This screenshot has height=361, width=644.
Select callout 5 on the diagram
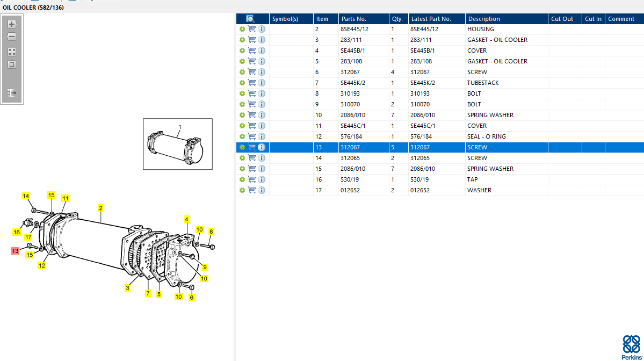tap(159, 294)
